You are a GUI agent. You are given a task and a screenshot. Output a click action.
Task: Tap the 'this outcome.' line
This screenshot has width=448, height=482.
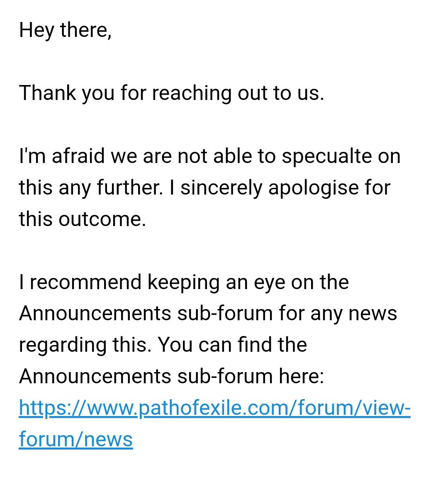pyautogui.click(x=83, y=219)
